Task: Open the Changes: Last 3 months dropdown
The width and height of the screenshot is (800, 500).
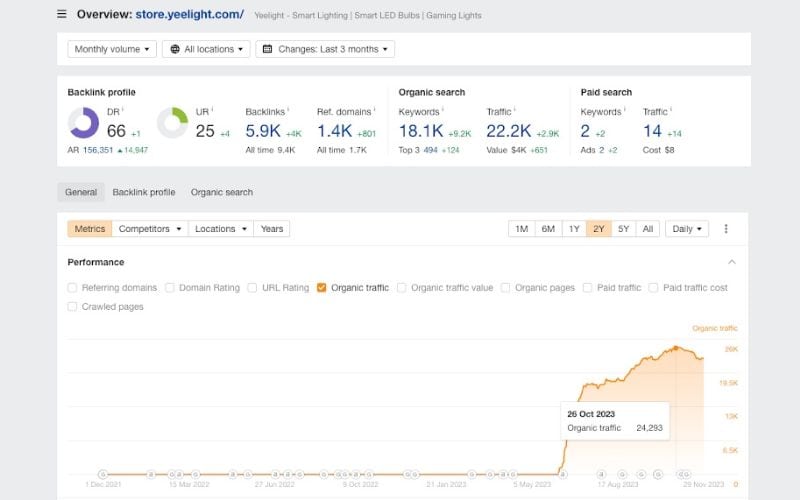Action: (325, 49)
